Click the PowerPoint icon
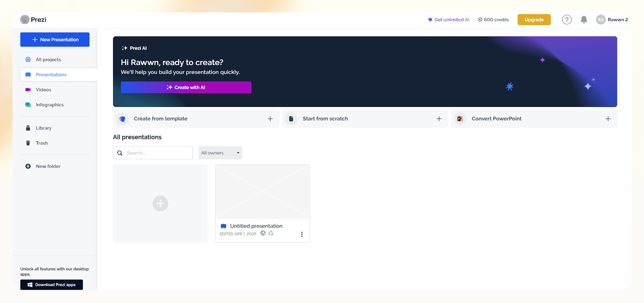The width and height of the screenshot is (644, 303). click(x=460, y=119)
